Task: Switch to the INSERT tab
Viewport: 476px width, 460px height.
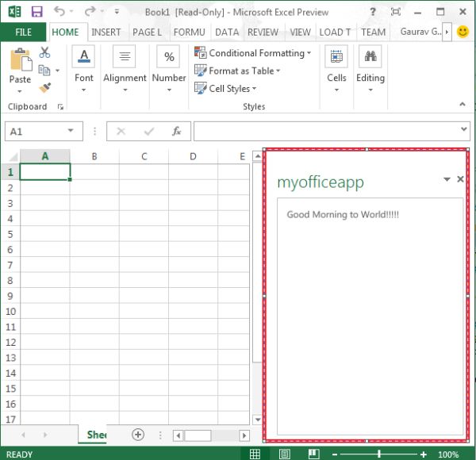Action: click(106, 33)
